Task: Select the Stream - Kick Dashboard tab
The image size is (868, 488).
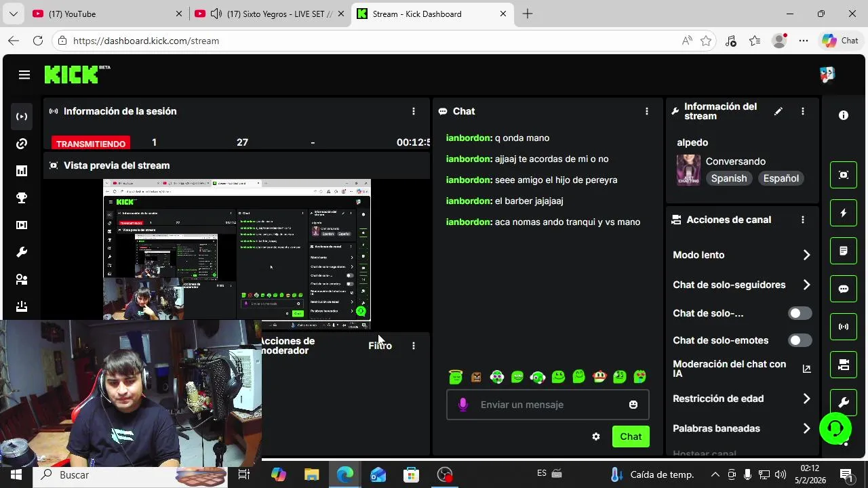Action: click(x=433, y=14)
